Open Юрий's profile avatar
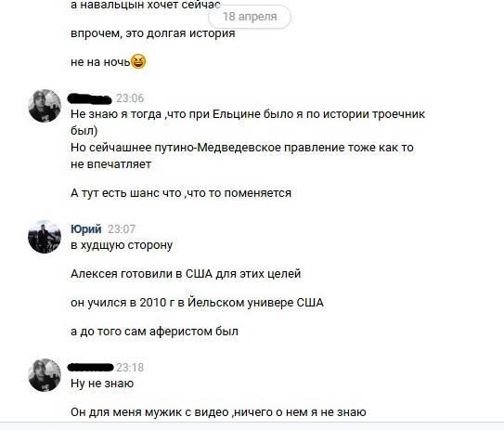Viewport: 504px width, 430px height. pos(45,237)
